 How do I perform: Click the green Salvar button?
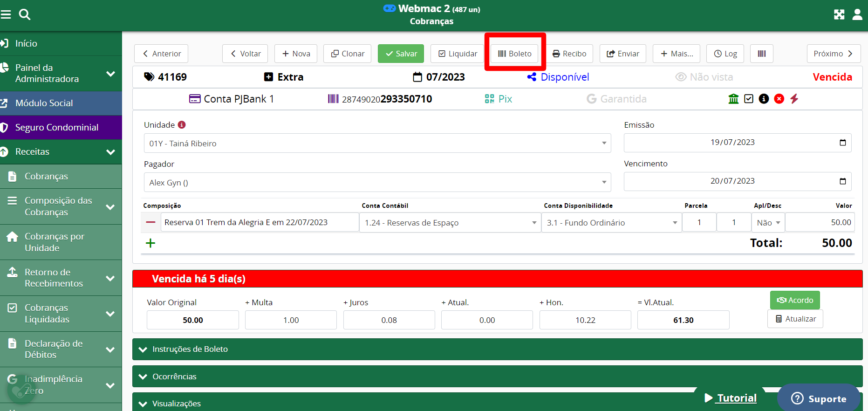(x=401, y=54)
